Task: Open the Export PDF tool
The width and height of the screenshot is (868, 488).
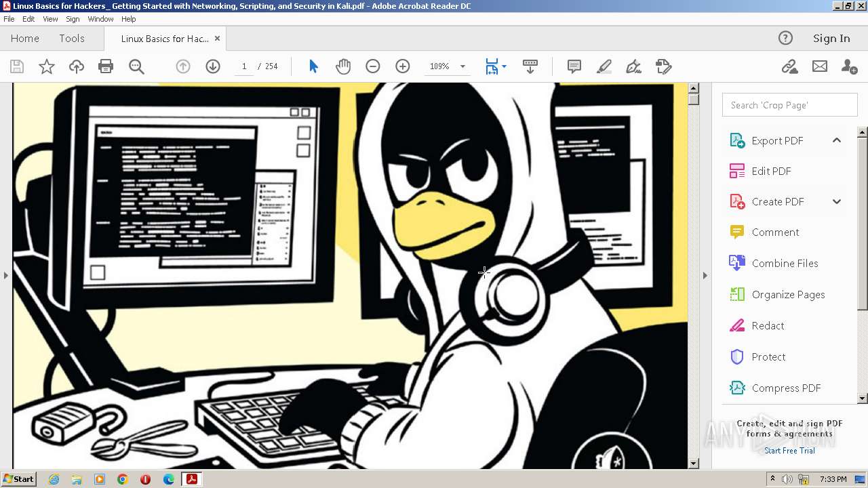Action: pos(777,140)
